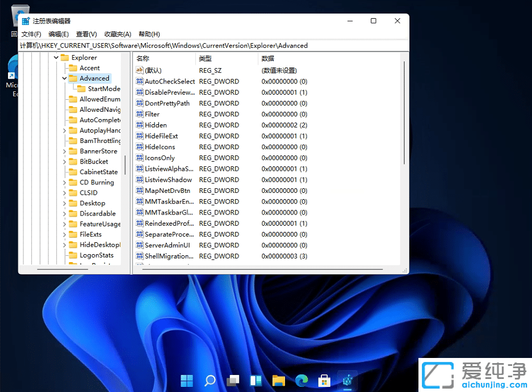Open the Start menu from the taskbar
The width and height of the screenshot is (532, 392).
187,381
